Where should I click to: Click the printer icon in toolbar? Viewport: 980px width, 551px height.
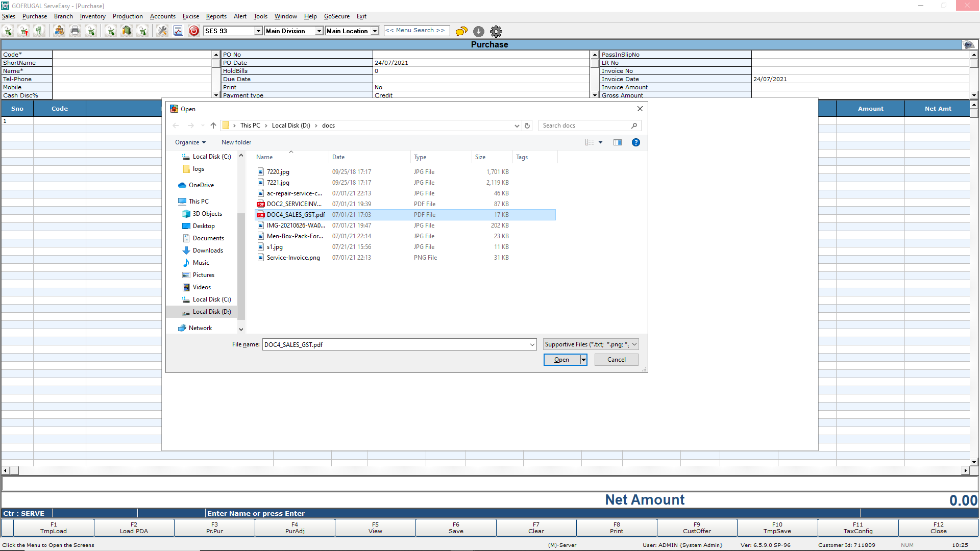pyautogui.click(x=75, y=31)
